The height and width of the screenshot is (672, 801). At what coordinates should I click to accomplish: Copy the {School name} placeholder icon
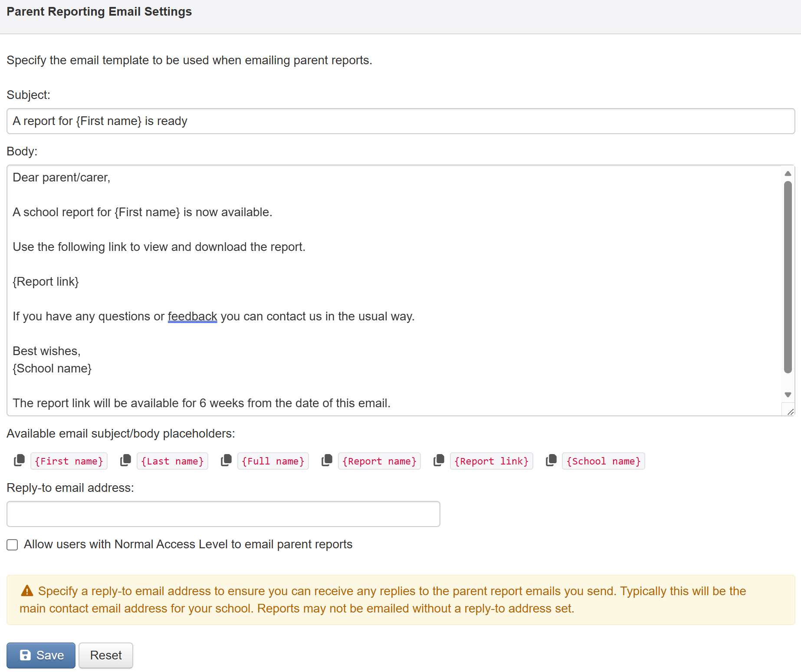(551, 461)
